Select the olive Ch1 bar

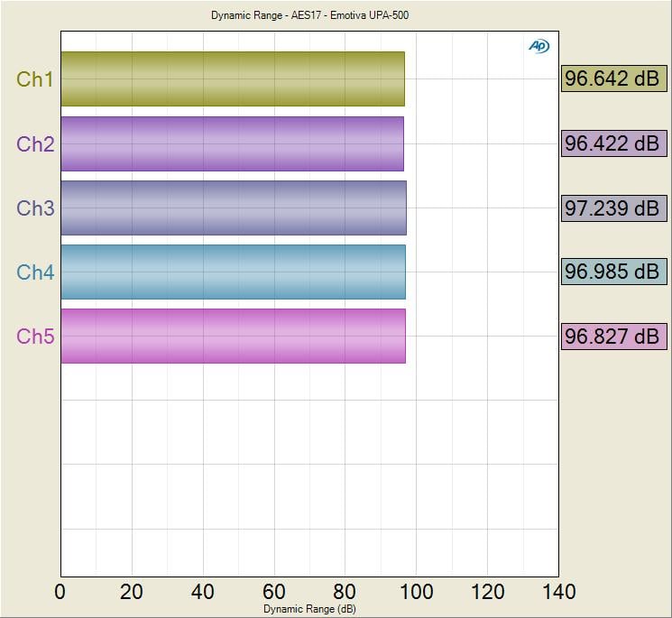click(233, 79)
